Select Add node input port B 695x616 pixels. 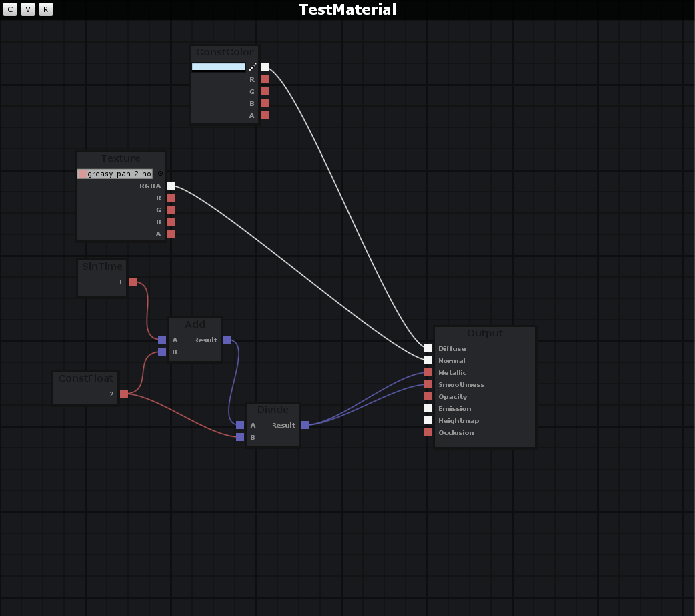(x=162, y=352)
